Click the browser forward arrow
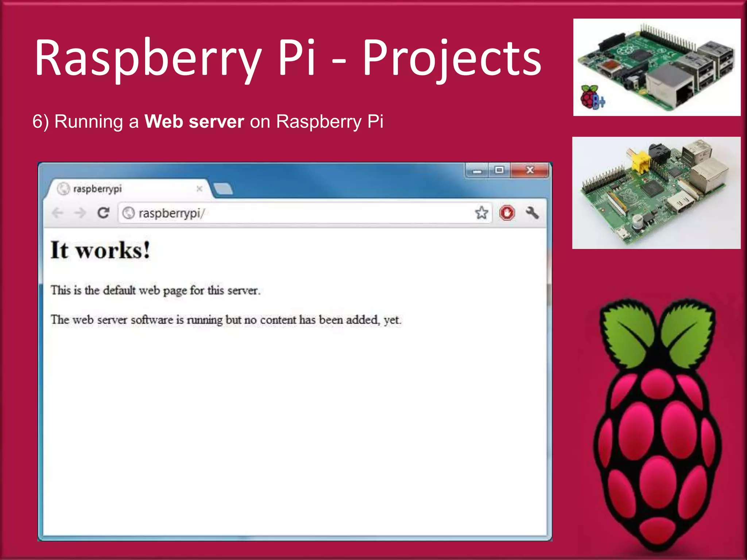 click(x=80, y=213)
